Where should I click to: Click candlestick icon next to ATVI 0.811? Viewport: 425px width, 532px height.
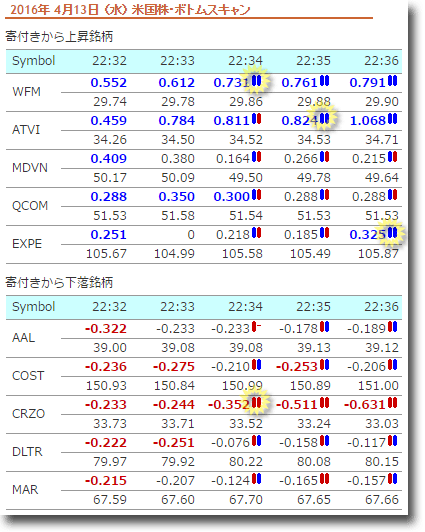256,119
